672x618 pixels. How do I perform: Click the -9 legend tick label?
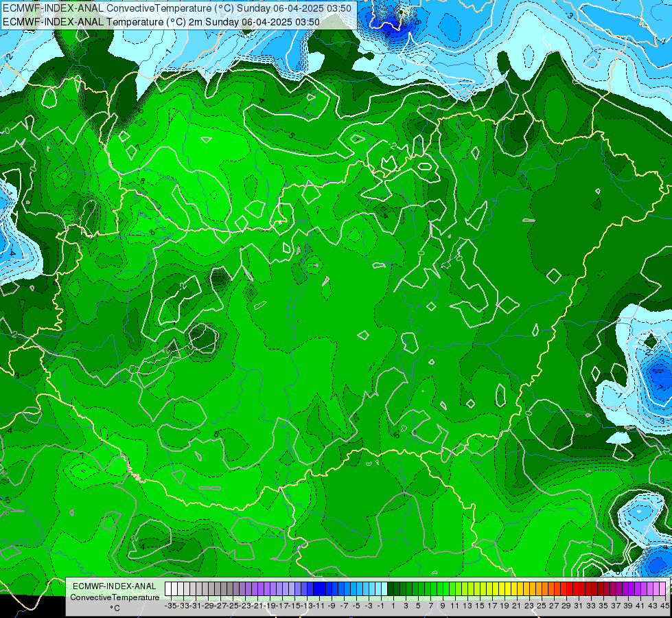(x=332, y=606)
